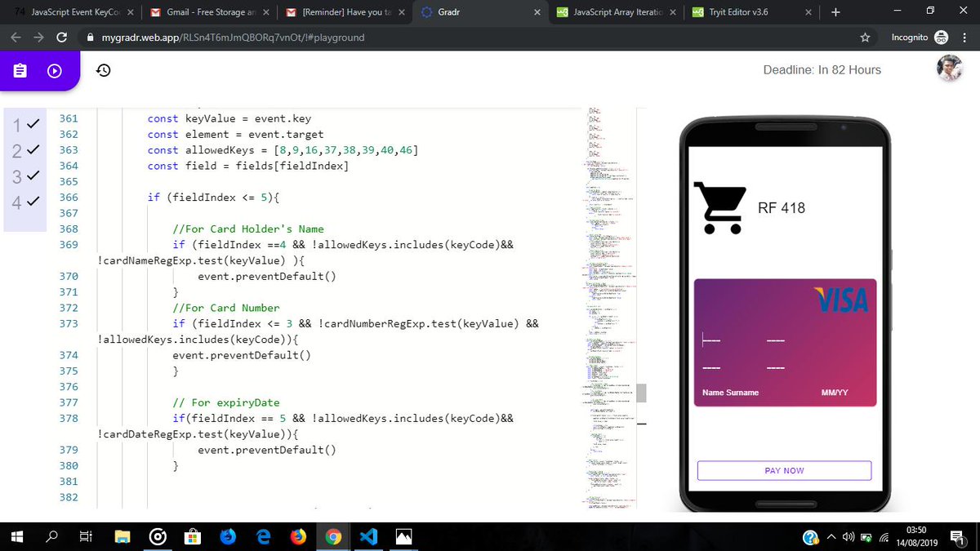View site info via padlock icon

pos(91,38)
